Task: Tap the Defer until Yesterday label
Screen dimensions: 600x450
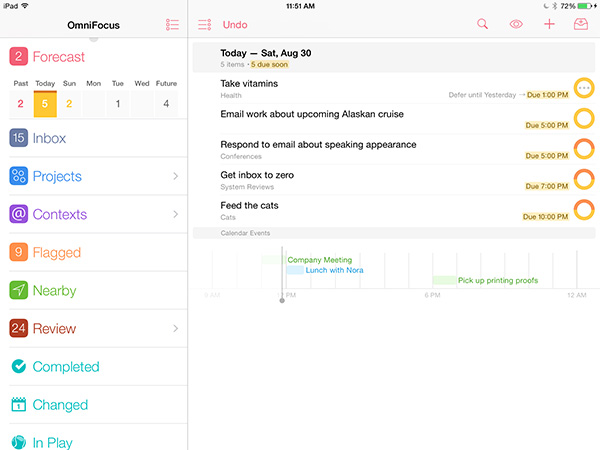Action: pyautogui.click(x=482, y=95)
